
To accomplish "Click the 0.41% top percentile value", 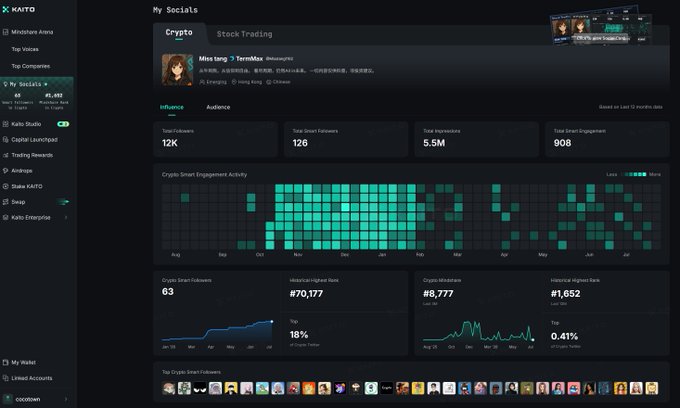I will tap(564, 336).
